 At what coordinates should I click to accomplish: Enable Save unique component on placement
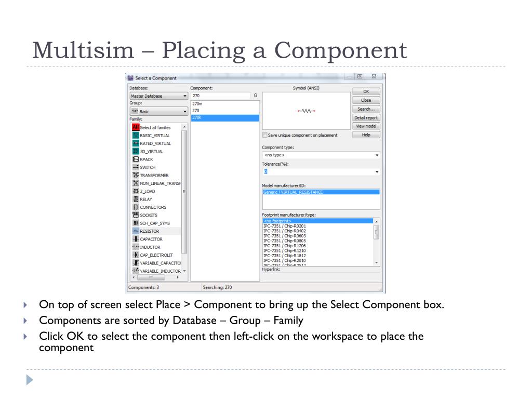point(264,135)
